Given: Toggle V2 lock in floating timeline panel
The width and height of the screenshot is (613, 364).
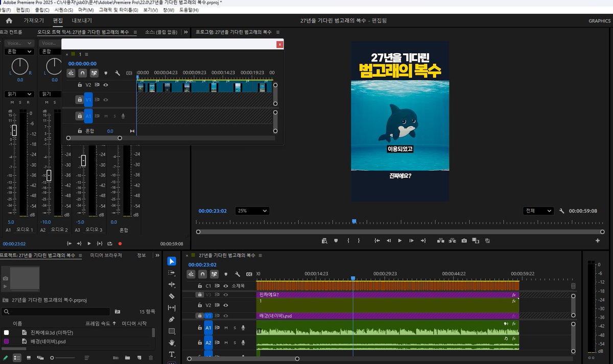Looking at the screenshot, I should [x=80, y=85].
